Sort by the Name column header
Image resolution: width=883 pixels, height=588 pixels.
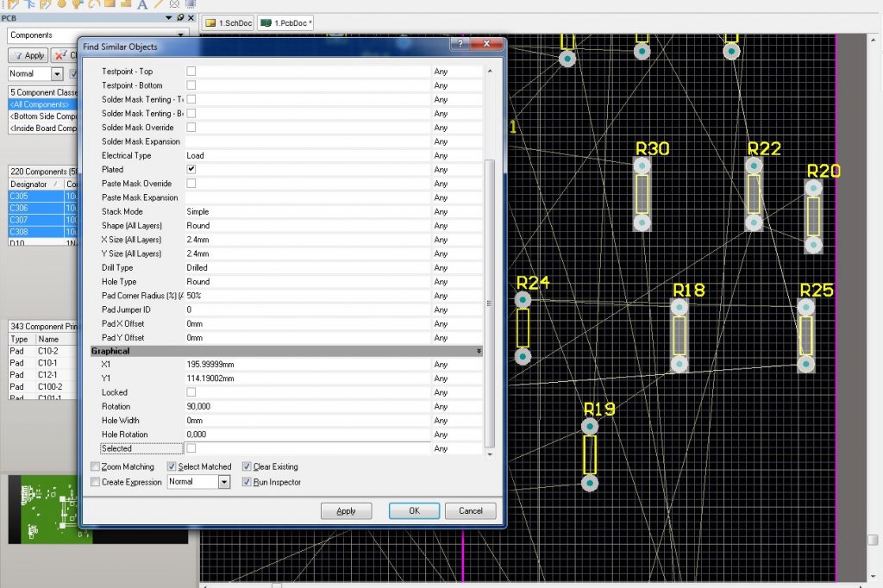(x=56, y=339)
